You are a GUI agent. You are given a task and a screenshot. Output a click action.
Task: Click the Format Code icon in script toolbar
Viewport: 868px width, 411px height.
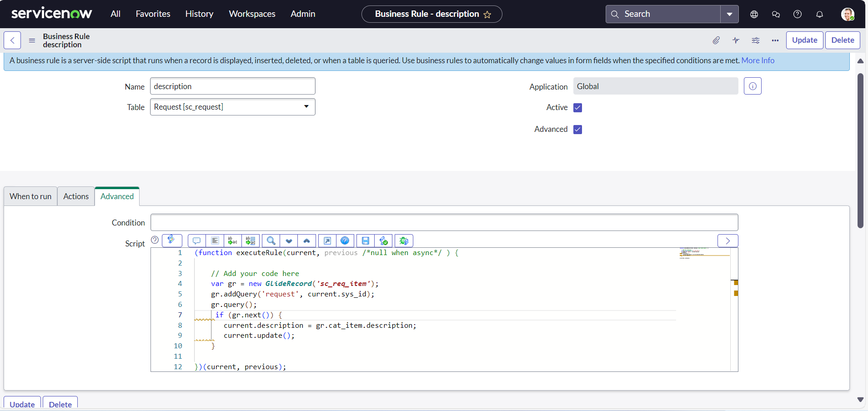point(215,241)
